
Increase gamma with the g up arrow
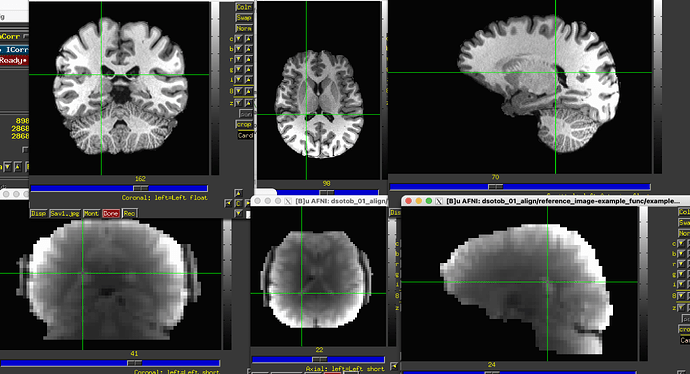pyautogui.click(x=249, y=69)
